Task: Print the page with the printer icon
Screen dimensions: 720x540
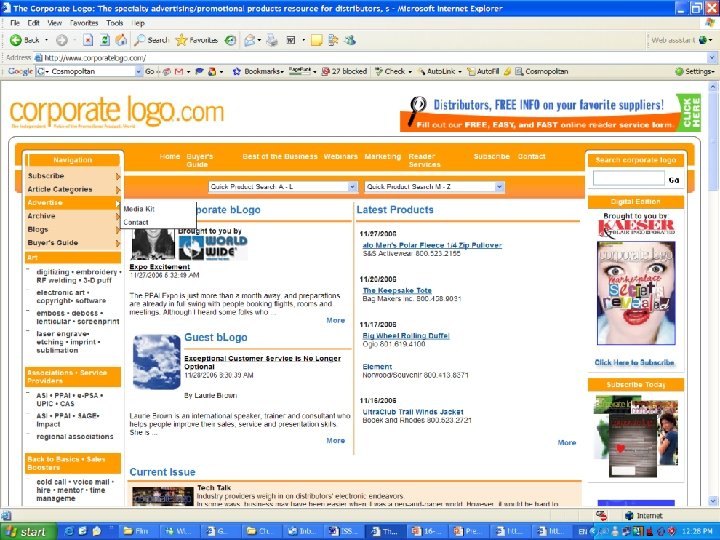Action: point(272,40)
